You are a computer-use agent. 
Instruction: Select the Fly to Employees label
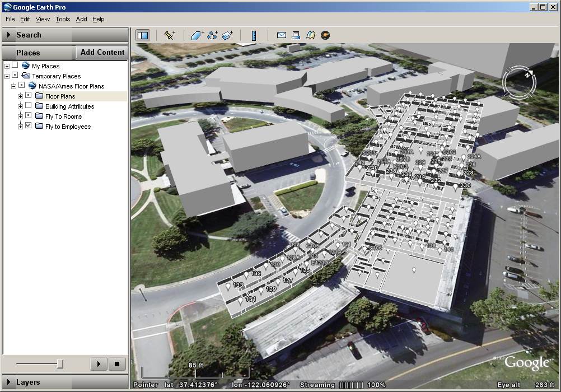coord(68,127)
